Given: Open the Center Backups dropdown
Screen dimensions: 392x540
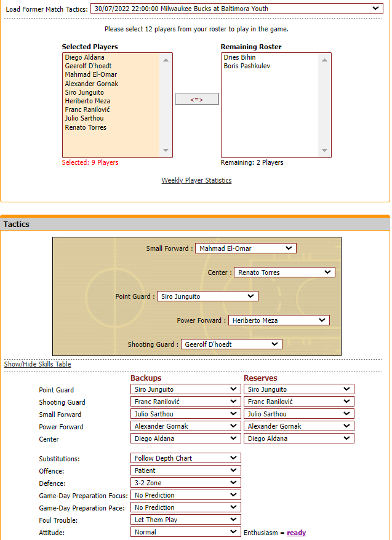Looking at the screenshot, I should tap(186, 439).
